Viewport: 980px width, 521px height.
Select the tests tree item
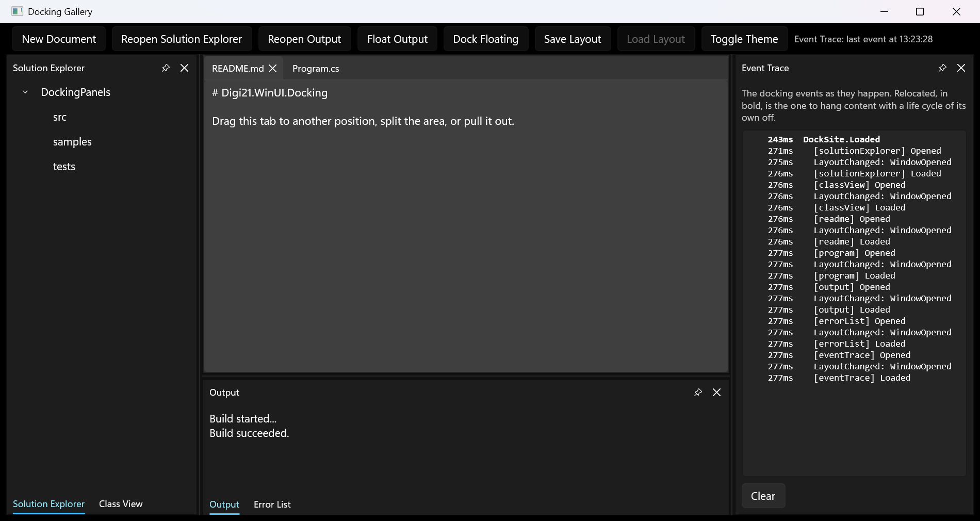64,167
